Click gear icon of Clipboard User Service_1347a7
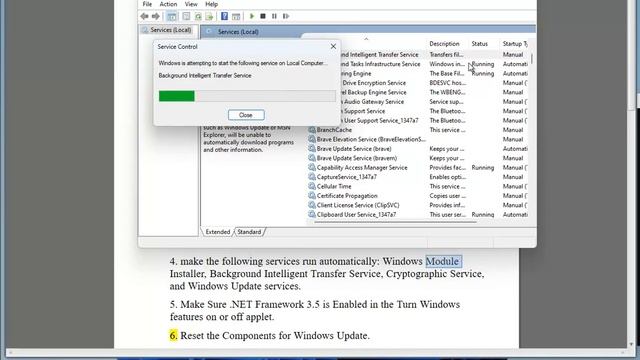Viewport: 640px width, 360px height. (312, 214)
